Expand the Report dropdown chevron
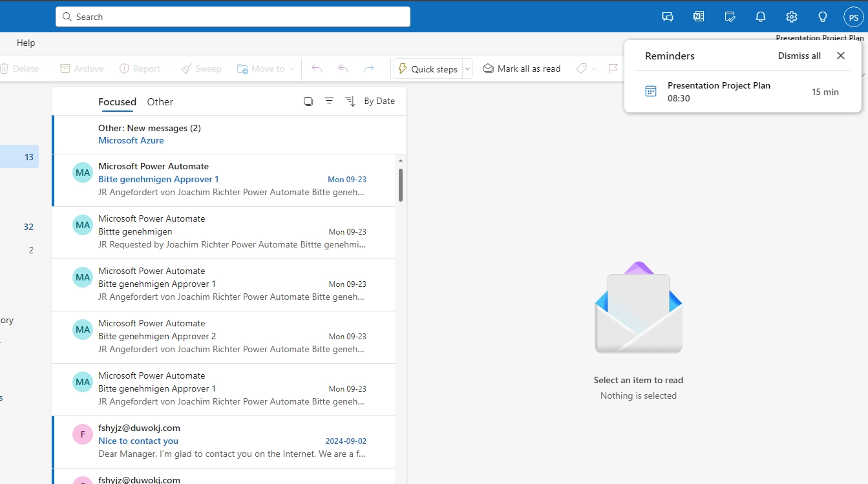868x484 pixels. [x=169, y=68]
